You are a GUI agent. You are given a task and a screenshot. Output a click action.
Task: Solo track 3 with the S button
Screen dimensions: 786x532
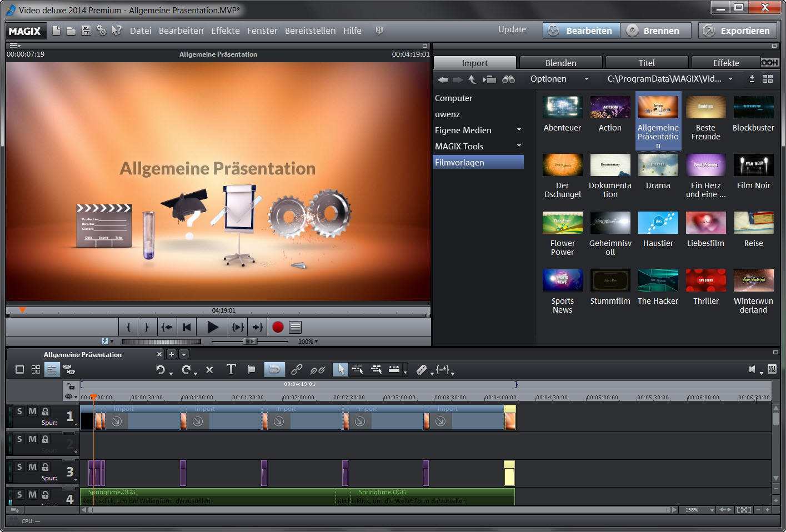pos(19,467)
